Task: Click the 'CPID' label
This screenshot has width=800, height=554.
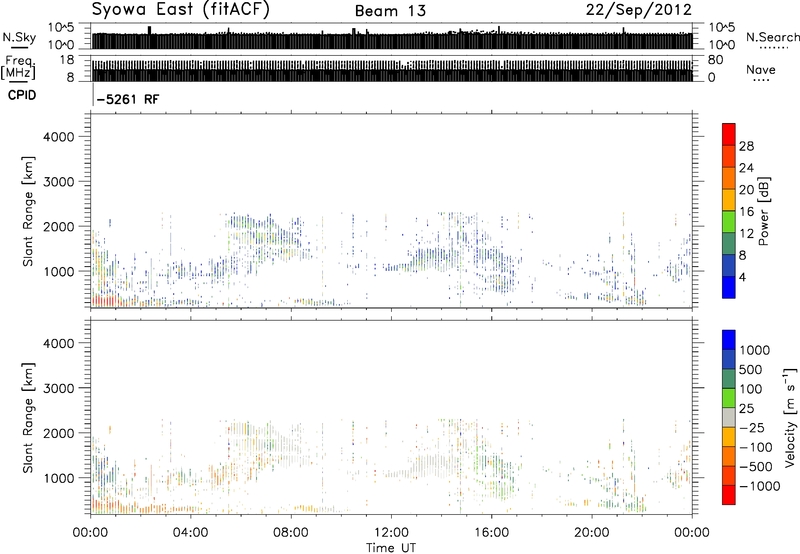Action: [x=22, y=95]
